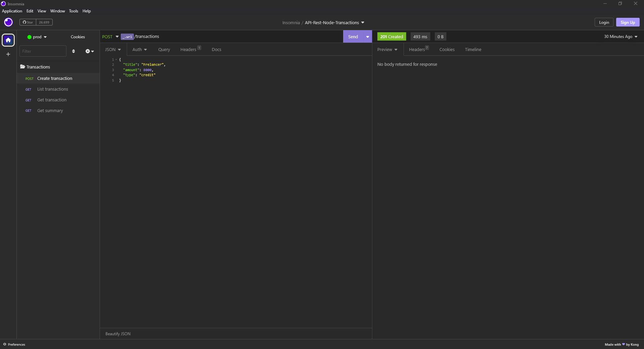The width and height of the screenshot is (644, 349).
Task: Click the "credit" type value
Action: [147, 75]
